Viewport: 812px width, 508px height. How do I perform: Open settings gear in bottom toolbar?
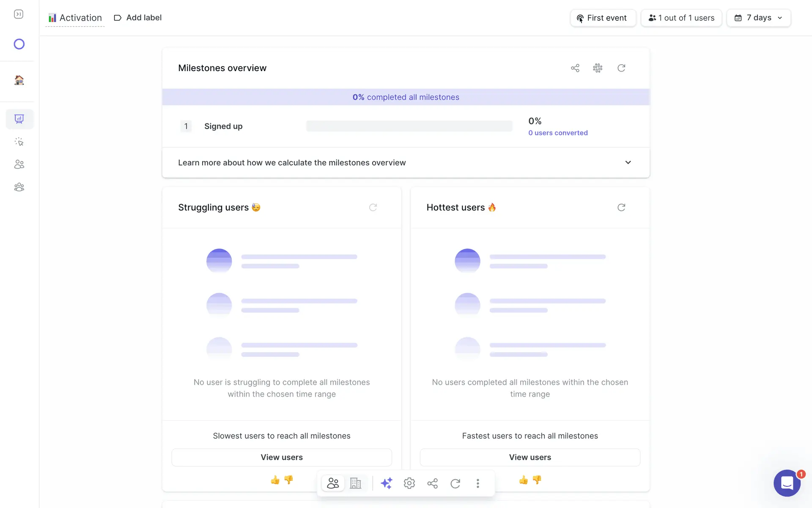(409, 483)
